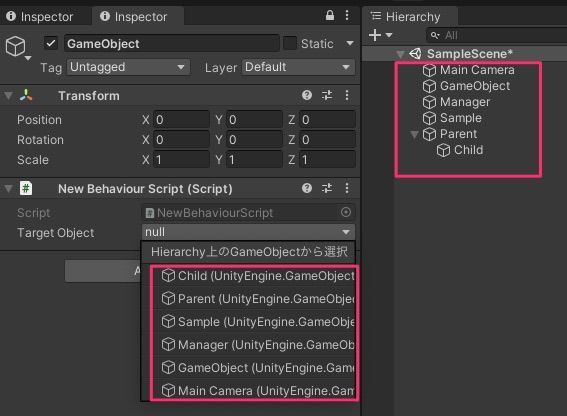Collapse the Transform component foldout

8,96
